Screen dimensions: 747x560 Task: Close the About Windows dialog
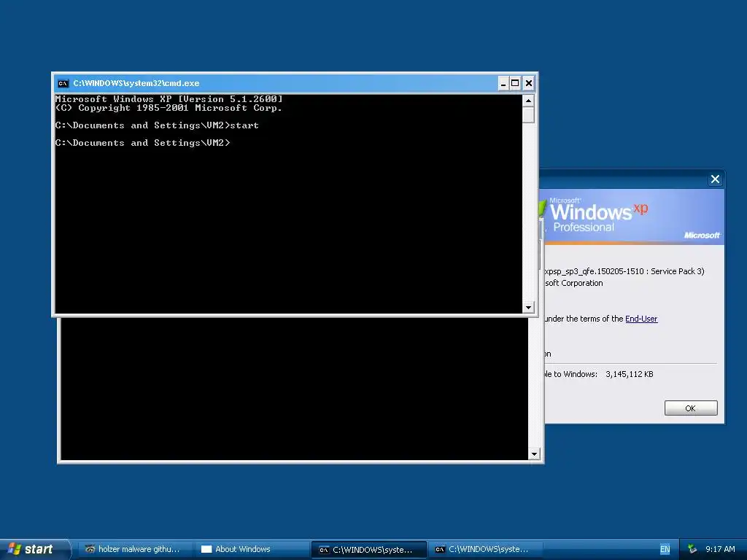(x=715, y=179)
